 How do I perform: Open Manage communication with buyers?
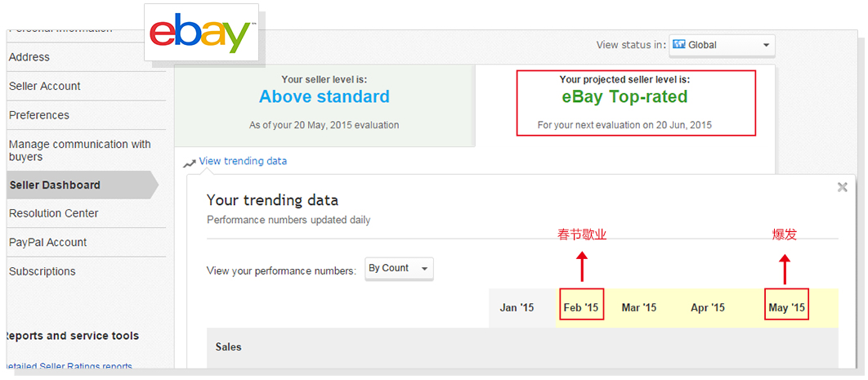[x=79, y=150]
